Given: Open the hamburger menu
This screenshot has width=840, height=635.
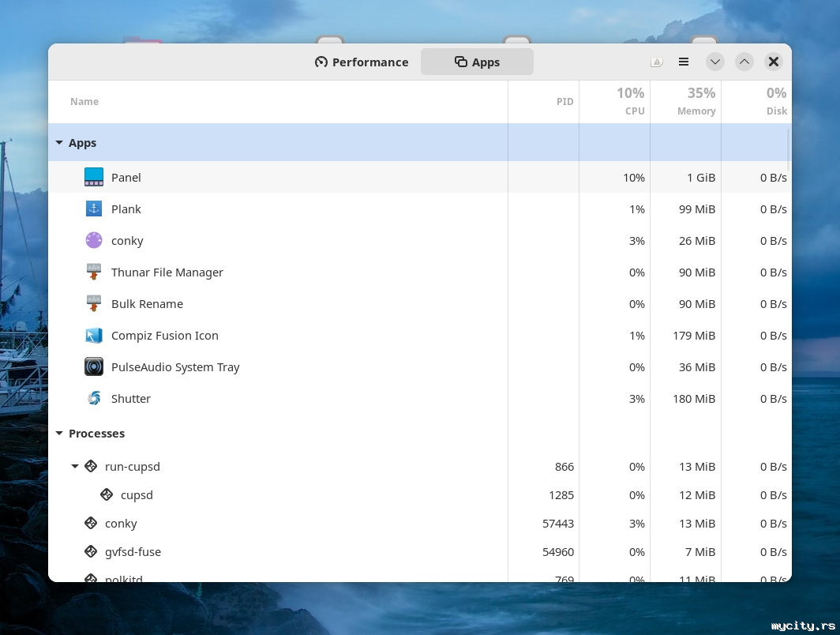Looking at the screenshot, I should pos(684,62).
